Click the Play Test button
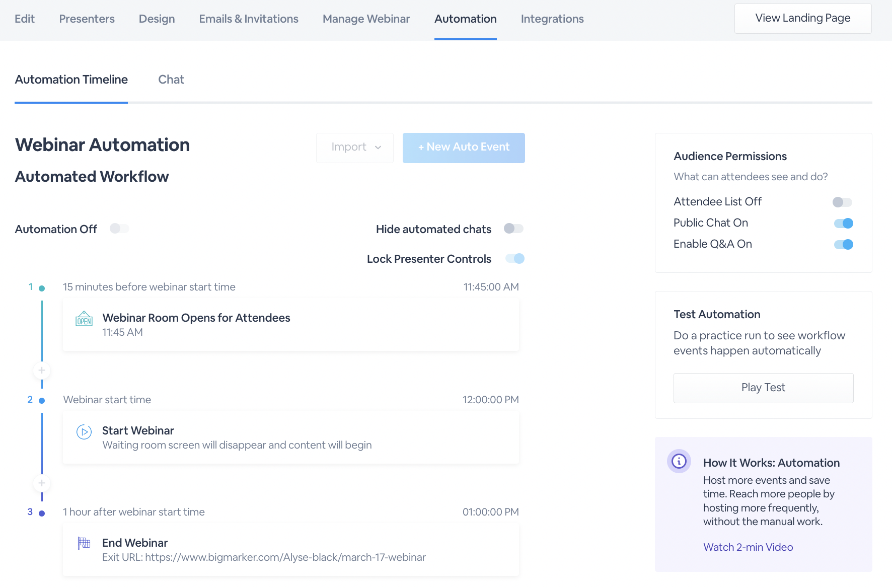 tap(763, 388)
